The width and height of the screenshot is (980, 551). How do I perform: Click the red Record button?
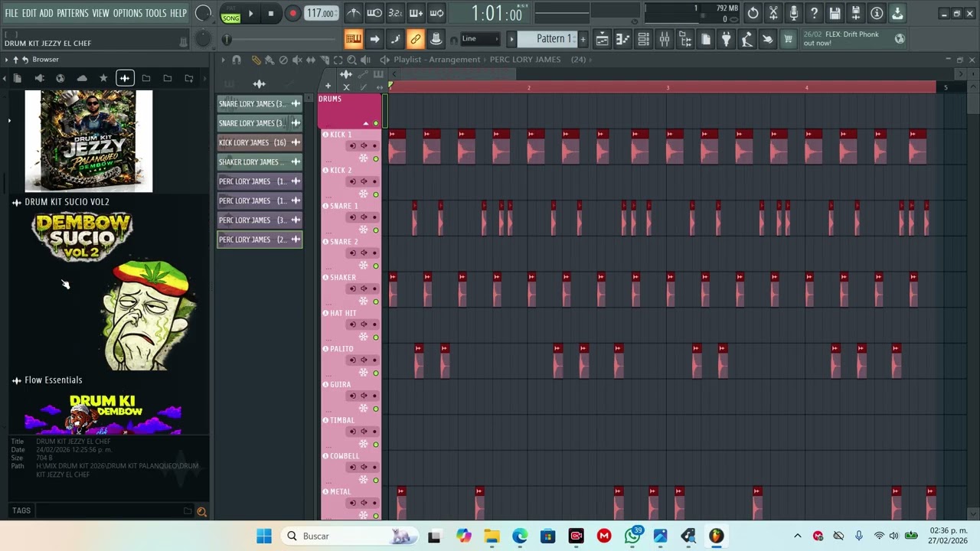(x=292, y=13)
